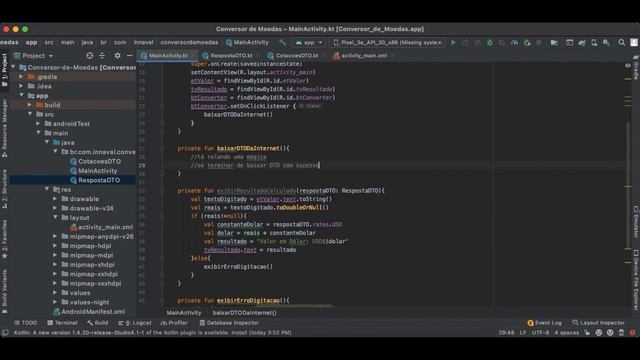Toggle the 1: Project side panel button

click(4, 70)
